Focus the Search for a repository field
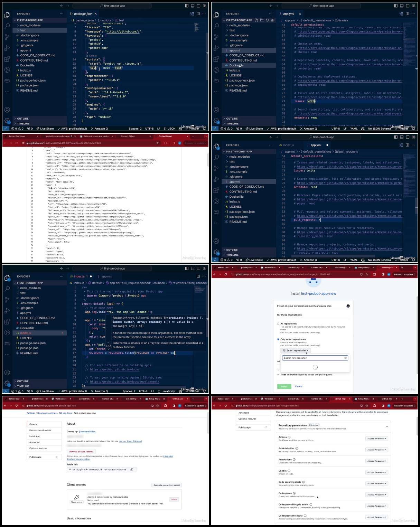 pos(315,358)
